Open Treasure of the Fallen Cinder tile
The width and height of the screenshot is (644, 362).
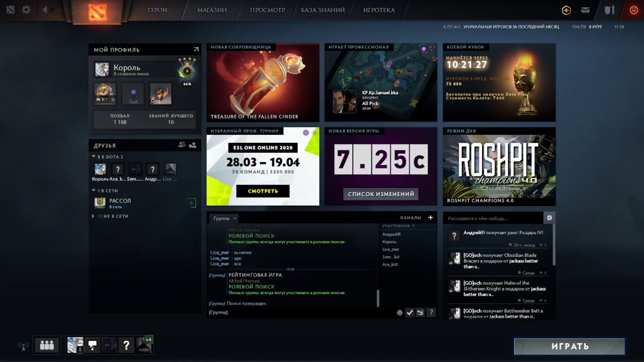point(263,82)
